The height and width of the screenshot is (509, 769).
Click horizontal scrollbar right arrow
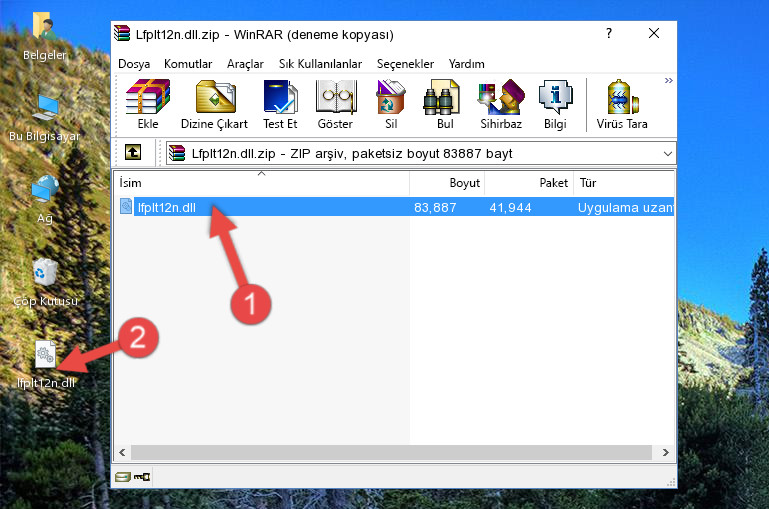point(666,452)
